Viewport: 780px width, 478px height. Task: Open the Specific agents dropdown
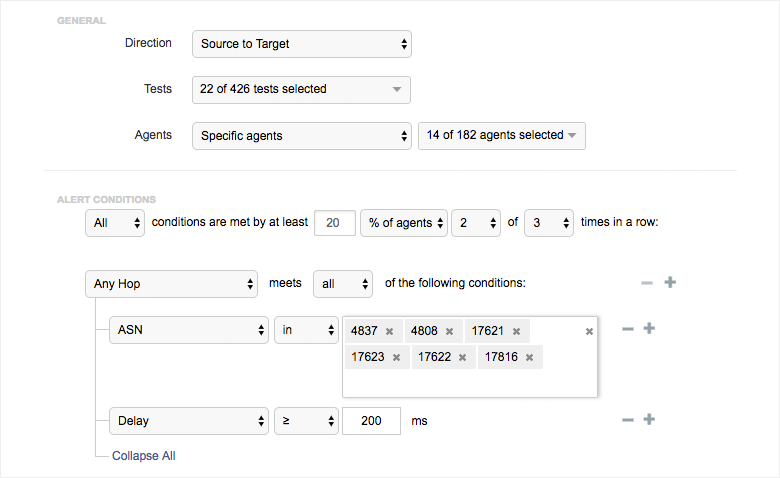pyautogui.click(x=301, y=135)
